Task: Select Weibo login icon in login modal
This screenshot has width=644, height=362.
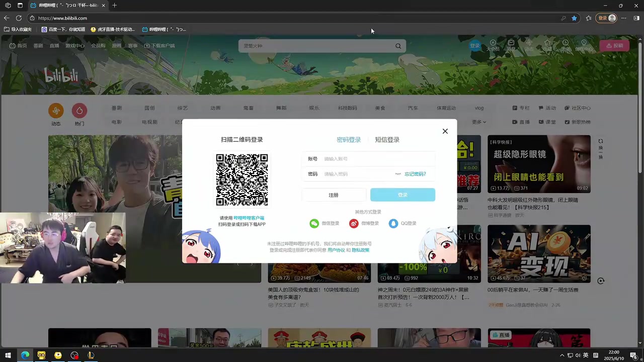Action: 354,223
